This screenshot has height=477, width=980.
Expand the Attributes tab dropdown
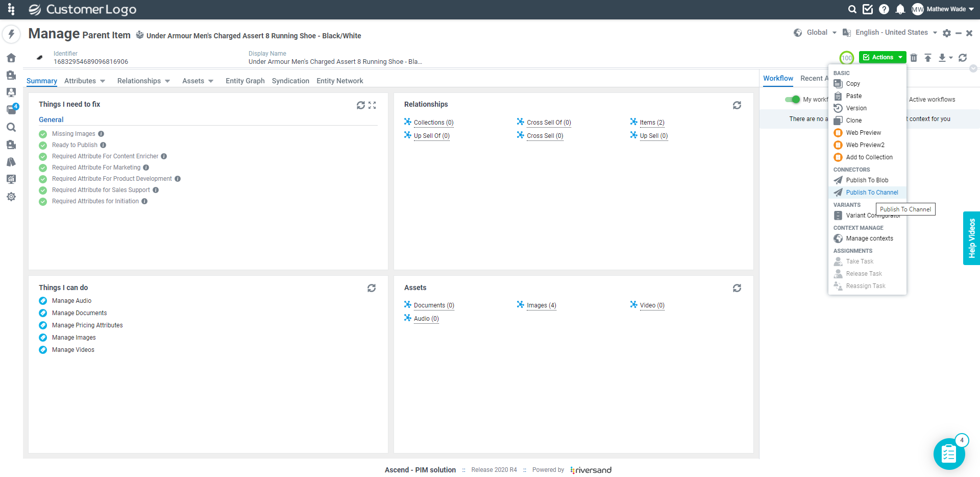click(x=103, y=81)
